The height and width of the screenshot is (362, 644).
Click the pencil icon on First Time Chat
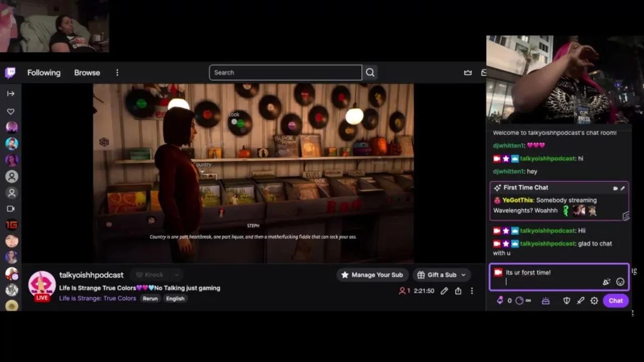(x=622, y=189)
